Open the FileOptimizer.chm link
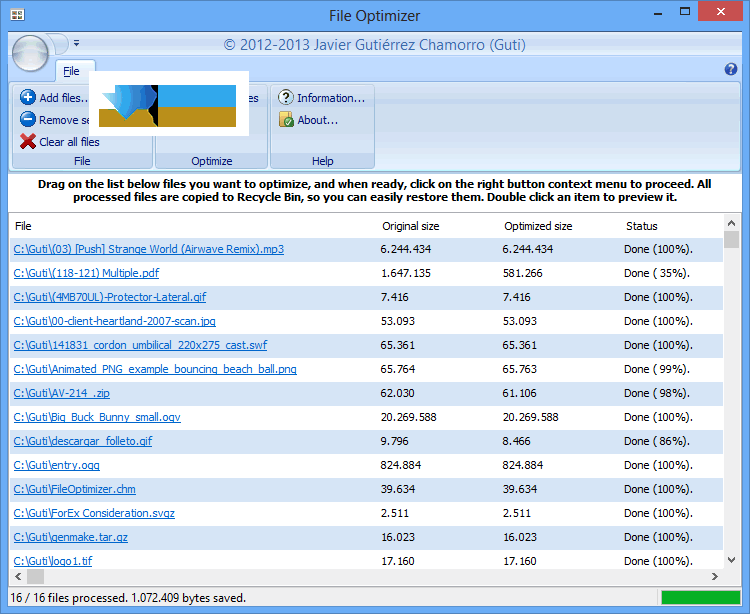This screenshot has width=750, height=614. (74, 489)
